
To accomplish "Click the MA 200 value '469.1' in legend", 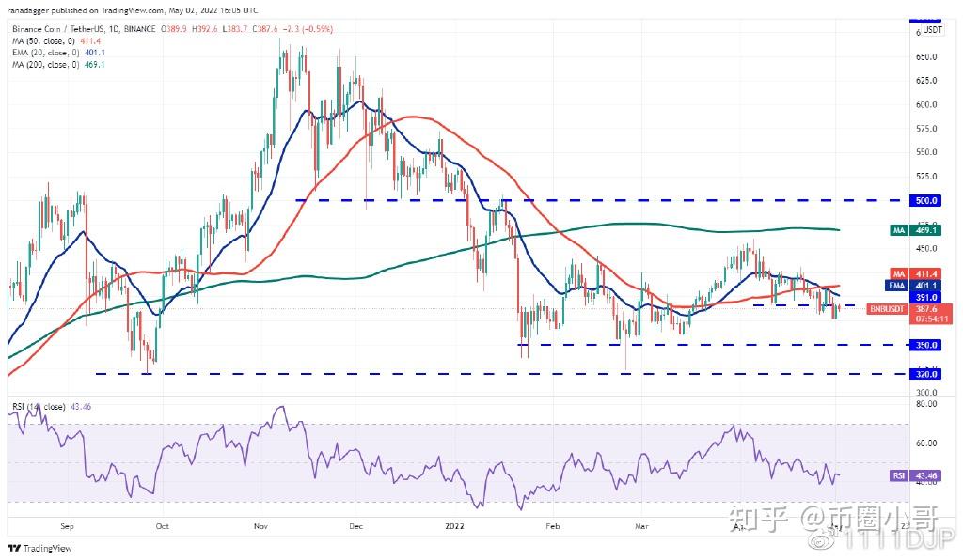I will click(95, 65).
